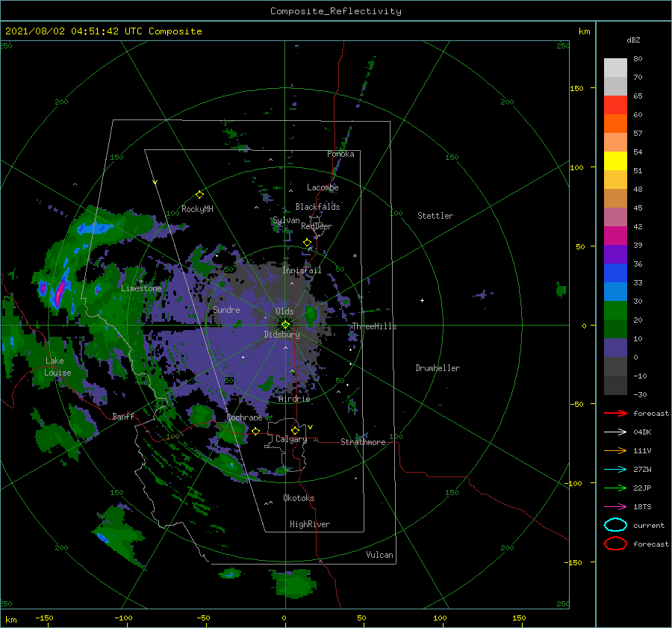
Task: Click the Banff label
Action: point(123,416)
